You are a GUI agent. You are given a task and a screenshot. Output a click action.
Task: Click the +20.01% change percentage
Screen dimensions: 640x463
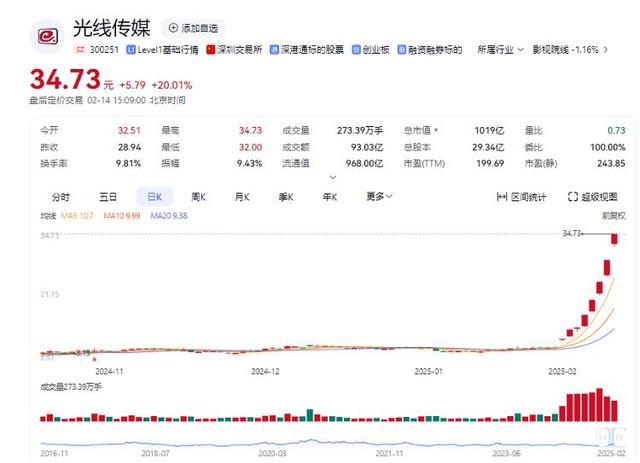click(171, 85)
